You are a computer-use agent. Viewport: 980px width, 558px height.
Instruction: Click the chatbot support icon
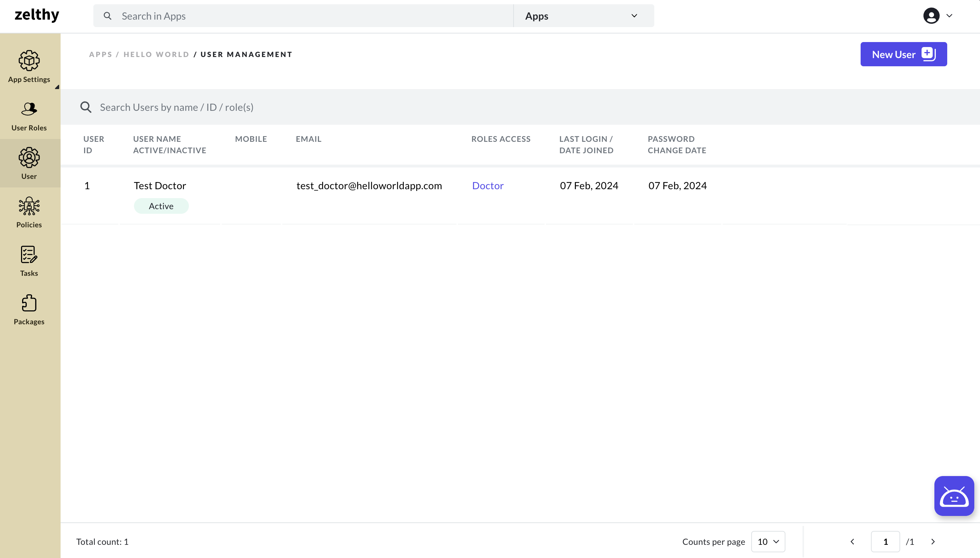[x=954, y=495]
